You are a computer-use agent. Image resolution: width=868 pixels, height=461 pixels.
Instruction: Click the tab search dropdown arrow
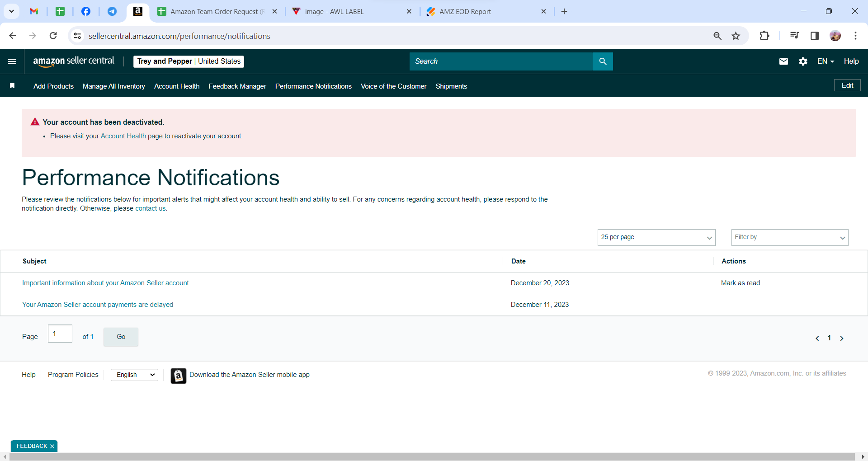11,11
